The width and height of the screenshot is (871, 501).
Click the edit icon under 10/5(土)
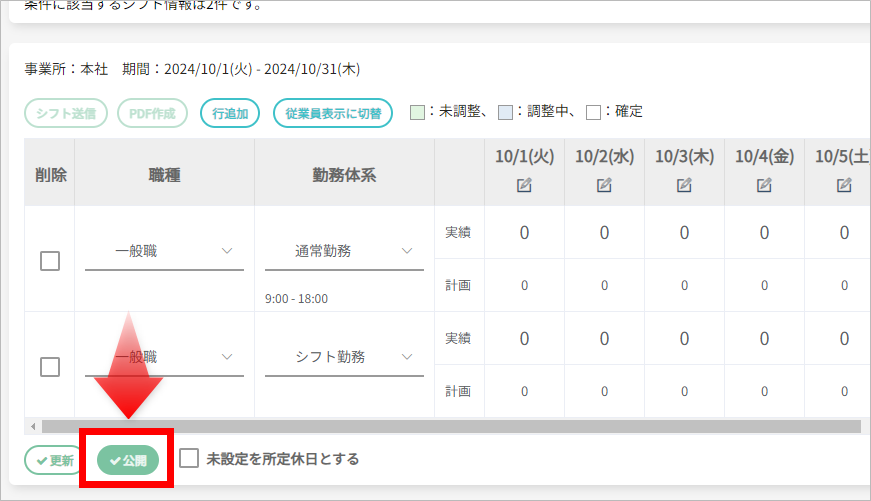[x=844, y=185]
